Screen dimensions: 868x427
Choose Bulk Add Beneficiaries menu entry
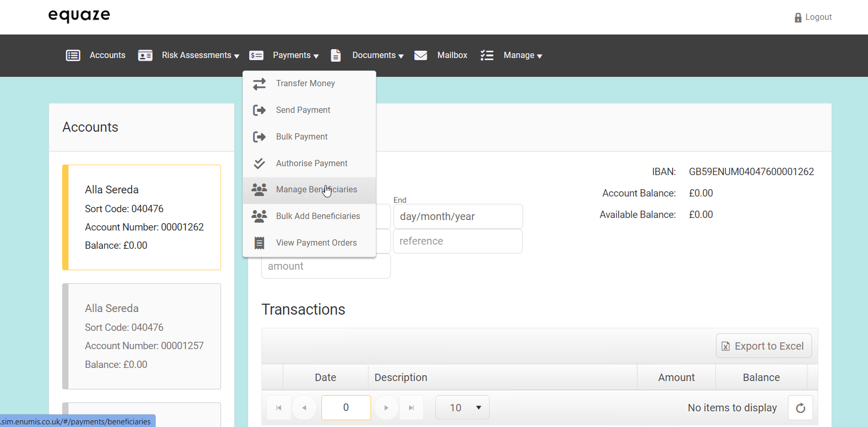pos(318,216)
